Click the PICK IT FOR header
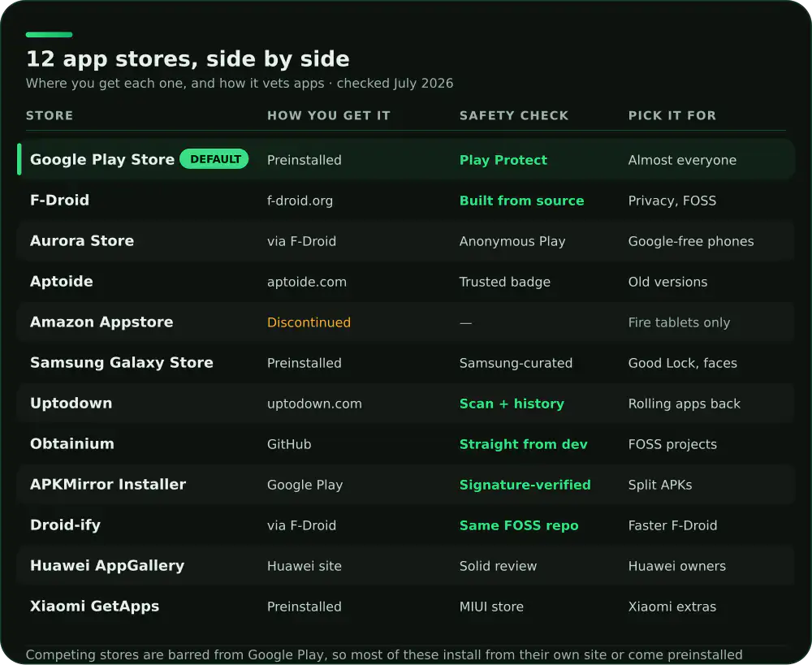 [672, 115]
